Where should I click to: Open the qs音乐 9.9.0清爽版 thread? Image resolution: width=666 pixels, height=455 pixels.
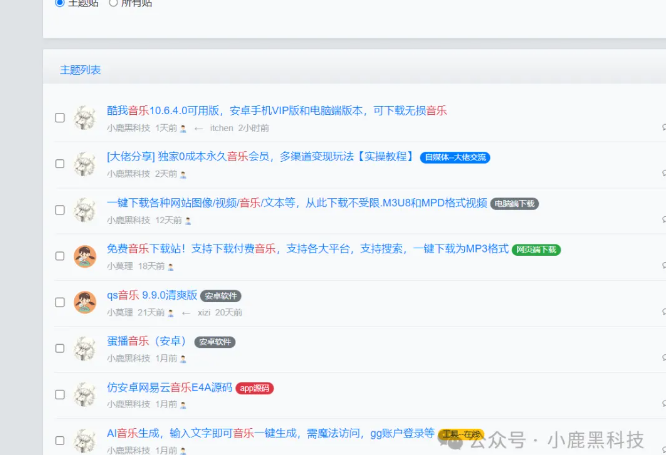coord(152,295)
